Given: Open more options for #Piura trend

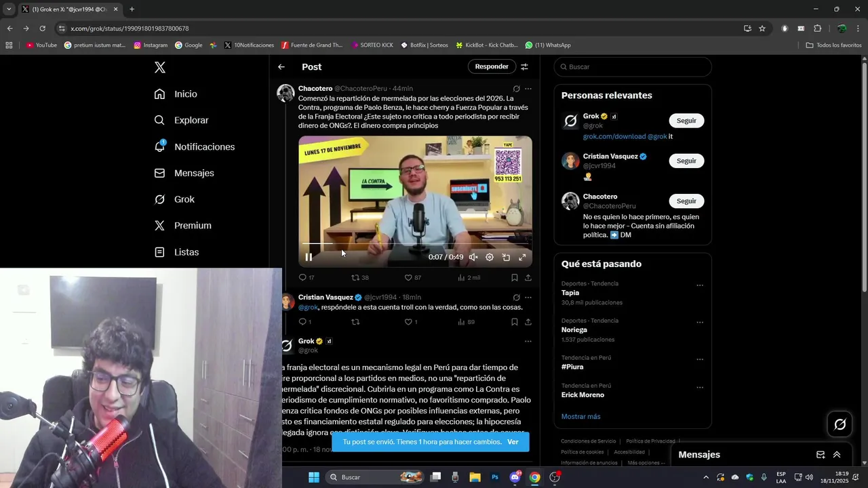Looking at the screenshot, I should [700, 359].
